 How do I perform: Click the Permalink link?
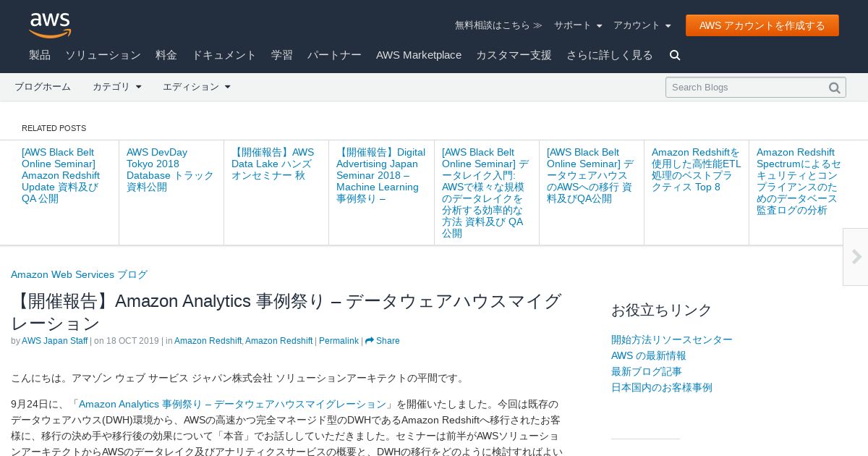tap(339, 341)
